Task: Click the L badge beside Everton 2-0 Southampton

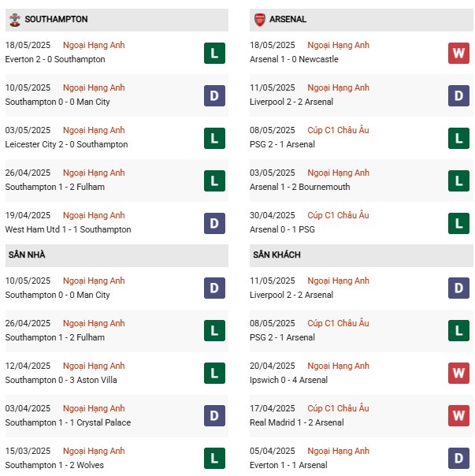Action: click(x=213, y=53)
